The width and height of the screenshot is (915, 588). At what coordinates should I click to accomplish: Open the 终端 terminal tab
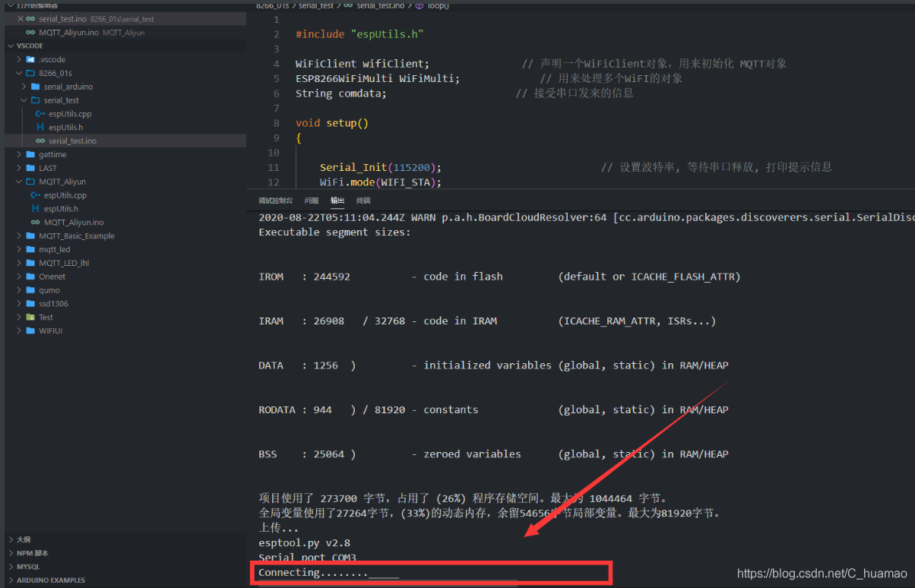pyautogui.click(x=363, y=201)
